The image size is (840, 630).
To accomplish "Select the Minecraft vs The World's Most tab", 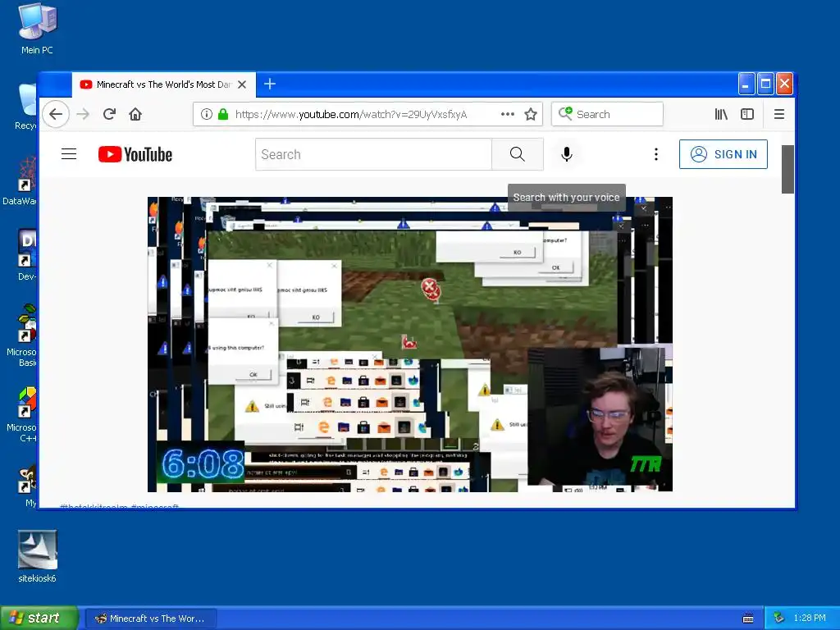I will pyautogui.click(x=163, y=84).
